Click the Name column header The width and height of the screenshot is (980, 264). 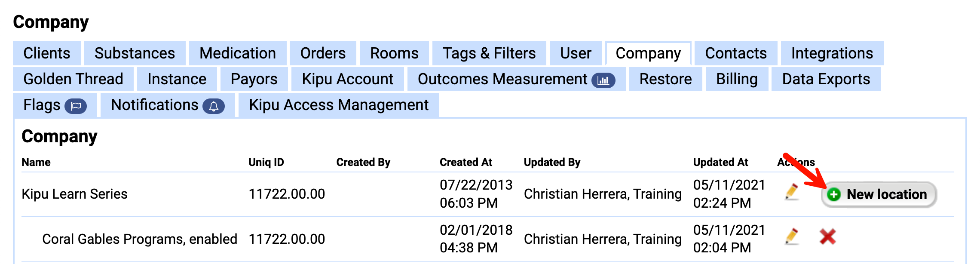click(36, 162)
